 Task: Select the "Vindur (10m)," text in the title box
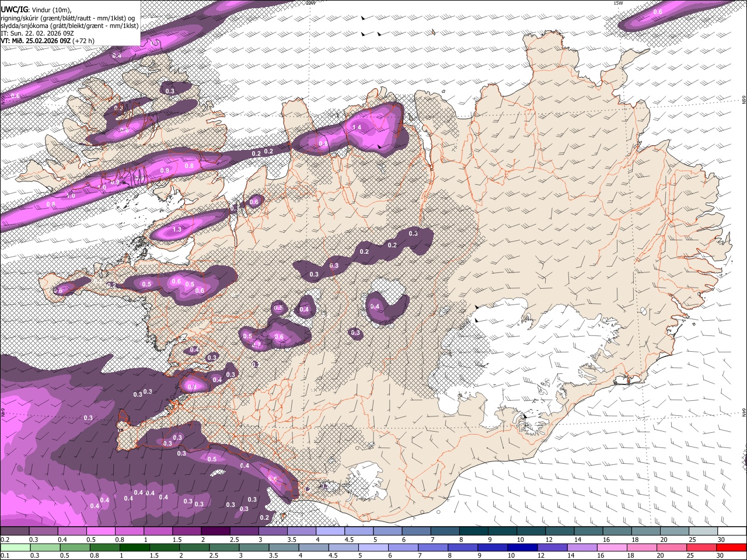(51, 10)
